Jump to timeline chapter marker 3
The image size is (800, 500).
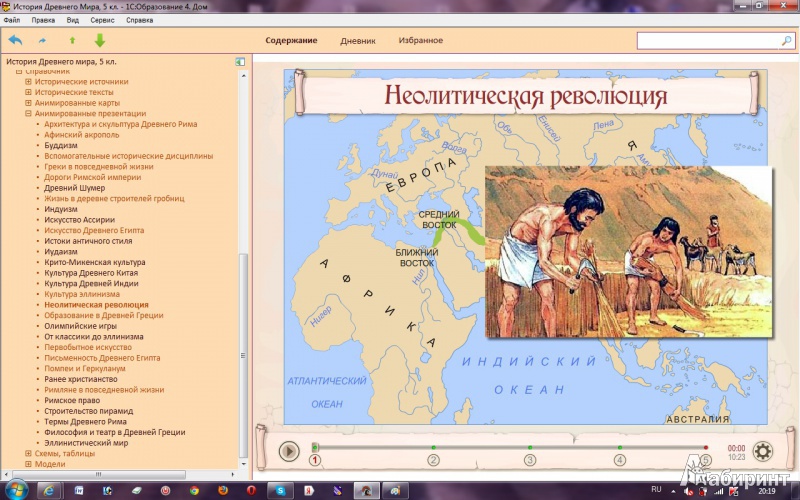tap(530, 460)
